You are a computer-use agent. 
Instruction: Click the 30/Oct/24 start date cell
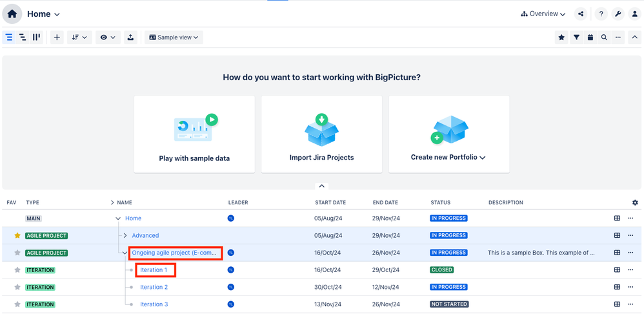coord(327,287)
